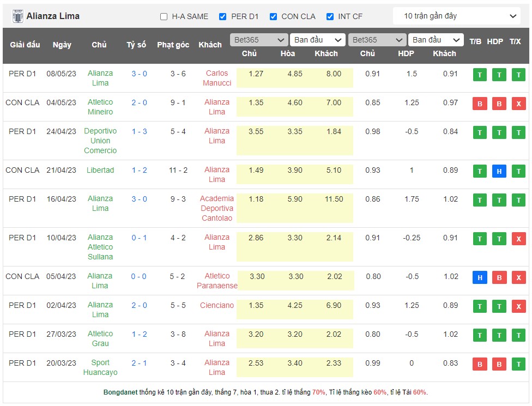
Task: Uncheck the PER D1 filter checkbox
Action: [x=223, y=17]
